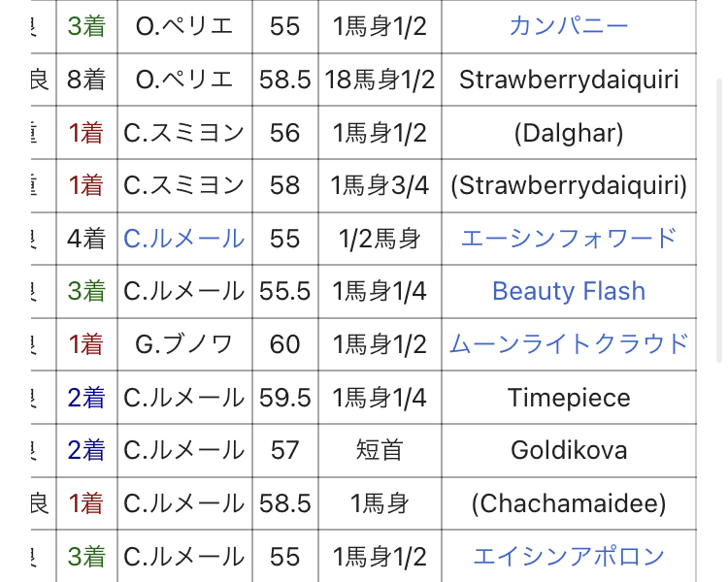This screenshot has height=582, width=728.
Task: Click the 4着 finishing position cell
Action: pos(86,239)
